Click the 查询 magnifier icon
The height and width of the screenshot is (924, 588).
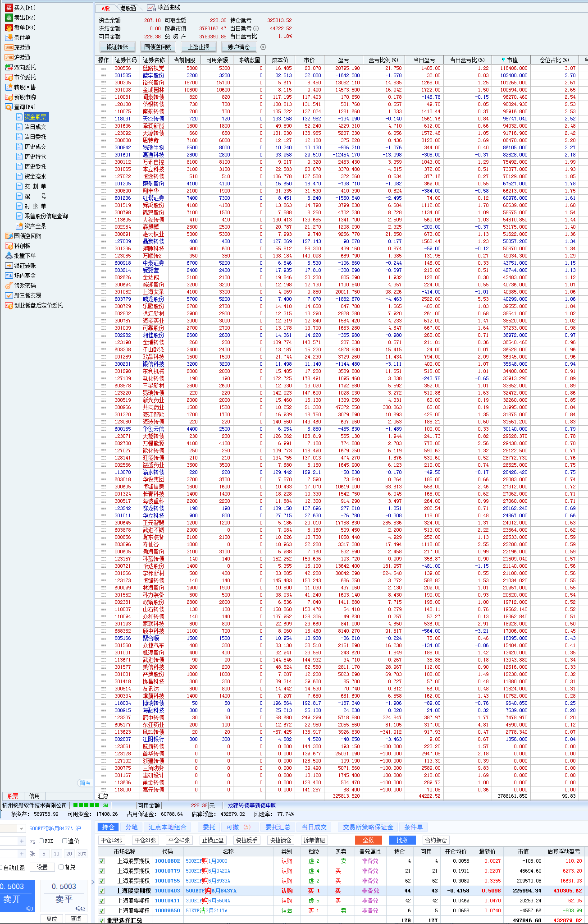tap(9, 107)
